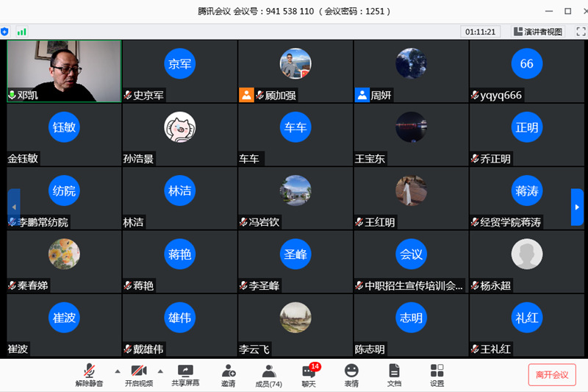Click the red leave meeting button
This screenshot has width=588, height=392.
pyautogui.click(x=552, y=375)
